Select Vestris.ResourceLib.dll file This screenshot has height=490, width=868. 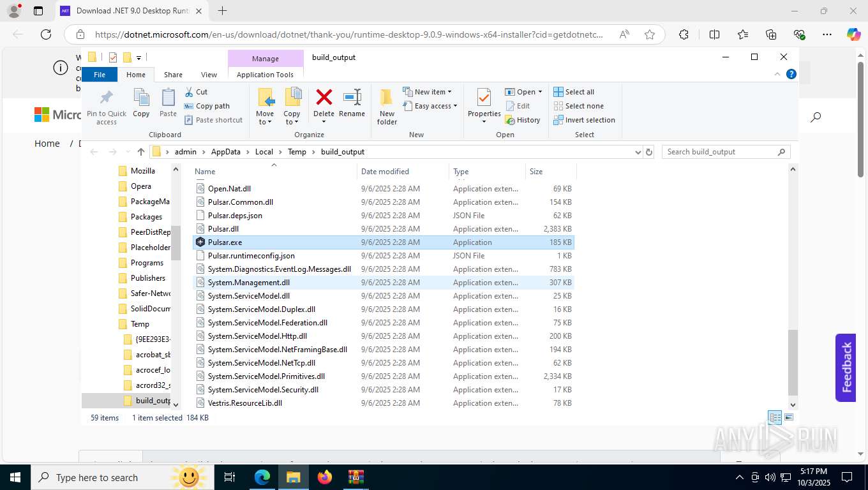click(383, 403)
